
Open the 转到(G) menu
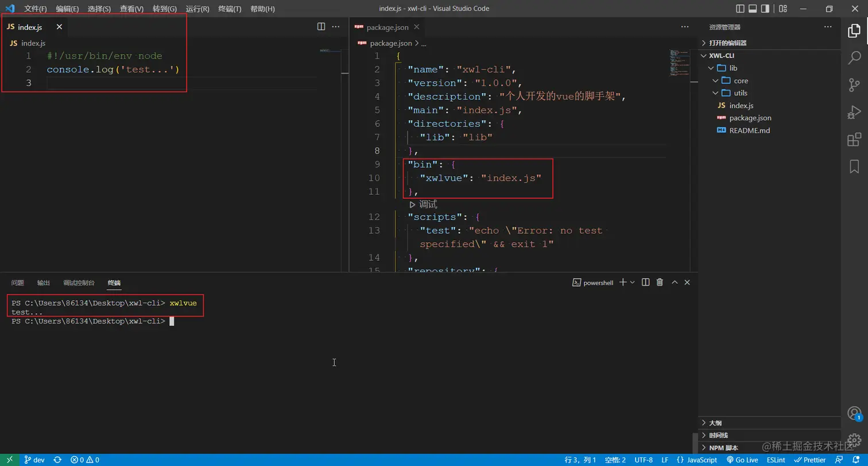coord(165,9)
